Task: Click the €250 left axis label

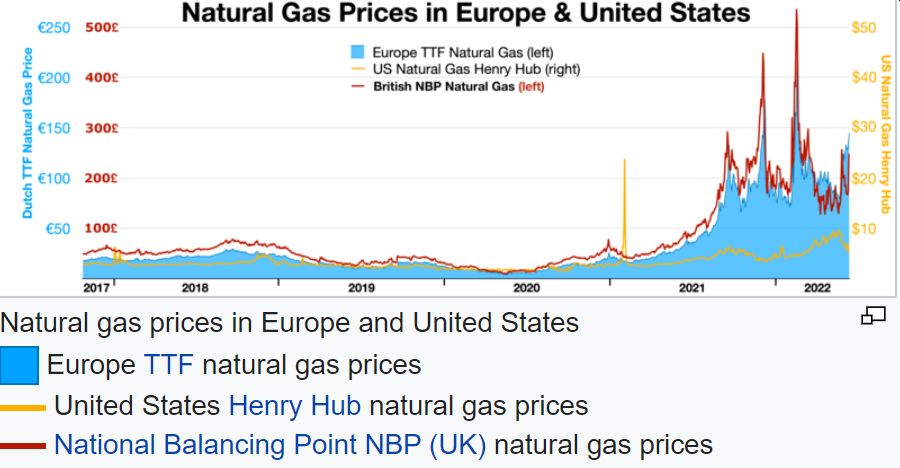Action: pos(54,27)
